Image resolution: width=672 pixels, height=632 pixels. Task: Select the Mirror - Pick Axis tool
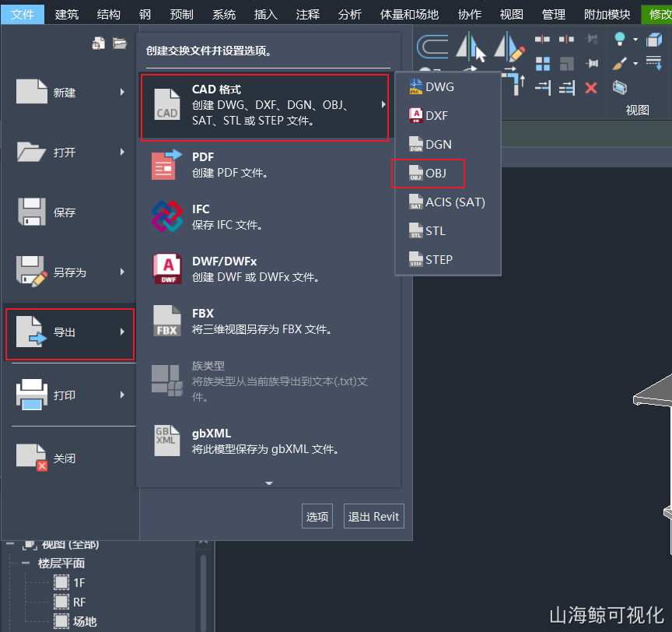(x=471, y=46)
